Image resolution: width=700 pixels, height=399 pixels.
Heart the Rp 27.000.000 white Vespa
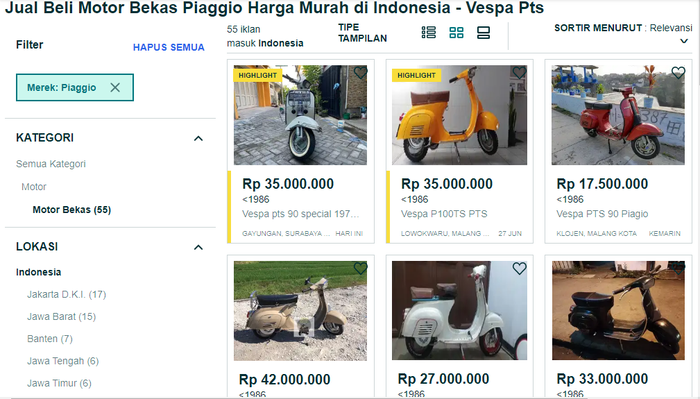coord(519,268)
